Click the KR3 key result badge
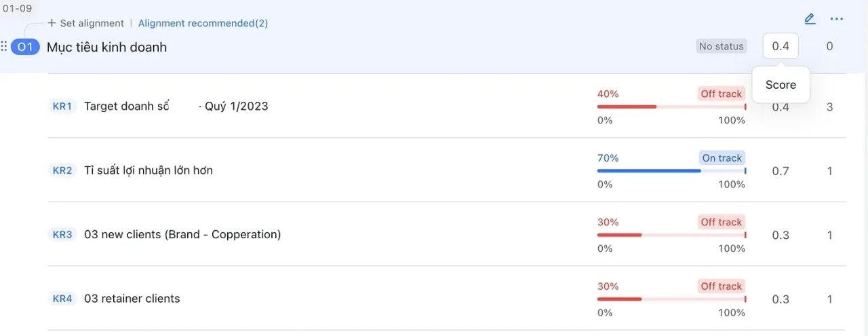 tap(62, 235)
